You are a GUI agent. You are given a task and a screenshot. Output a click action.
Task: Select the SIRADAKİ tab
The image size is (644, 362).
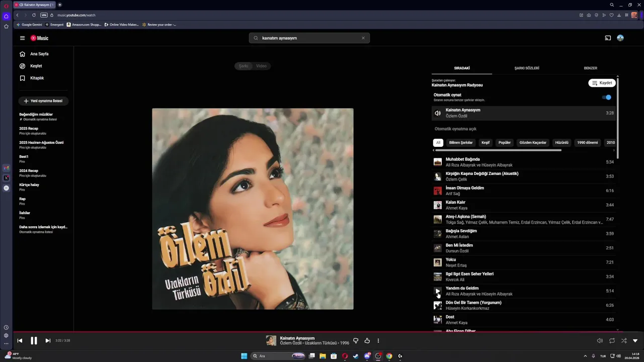(462, 68)
